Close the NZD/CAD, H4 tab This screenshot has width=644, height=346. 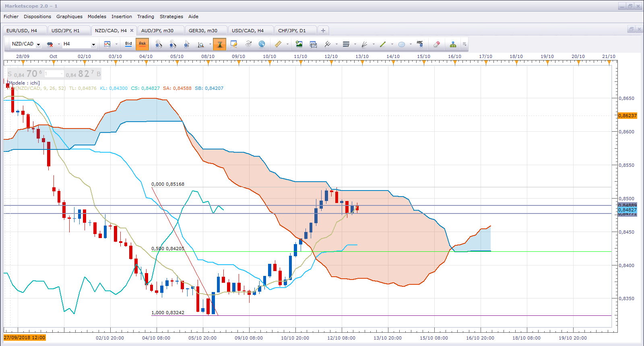pyautogui.click(x=132, y=31)
